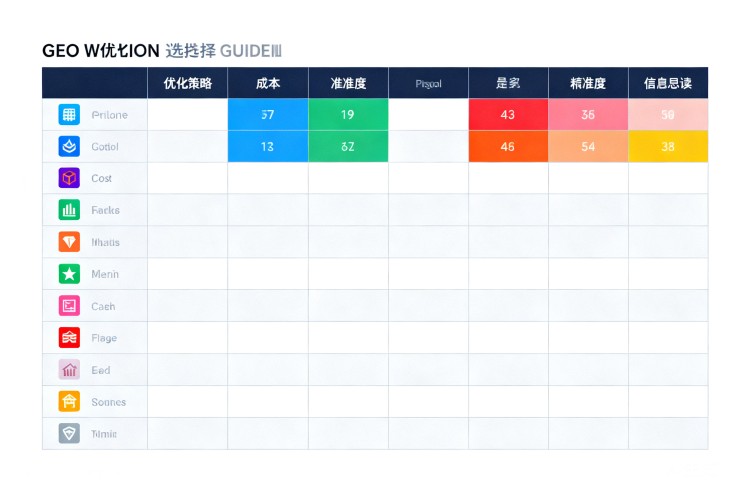Click the blue layers icon beside Gotiol

pyautogui.click(x=69, y=146)
